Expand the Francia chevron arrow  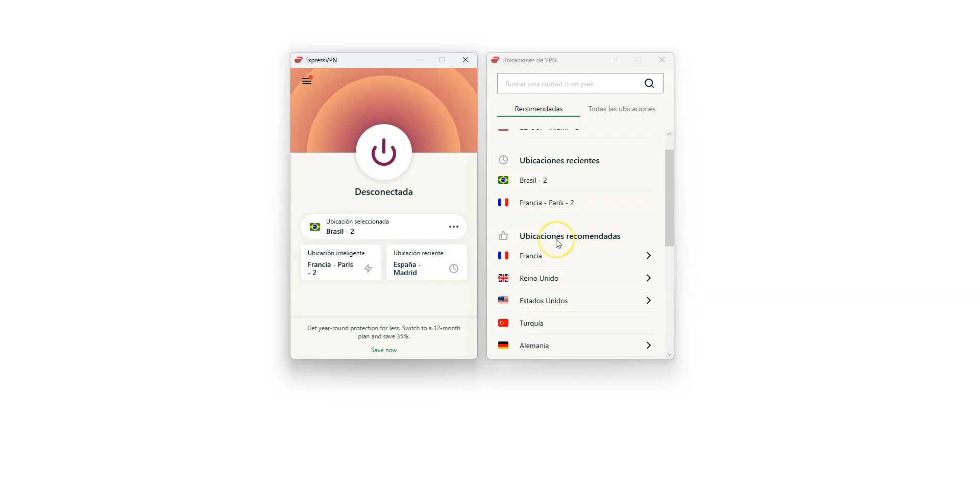[648, 256]
